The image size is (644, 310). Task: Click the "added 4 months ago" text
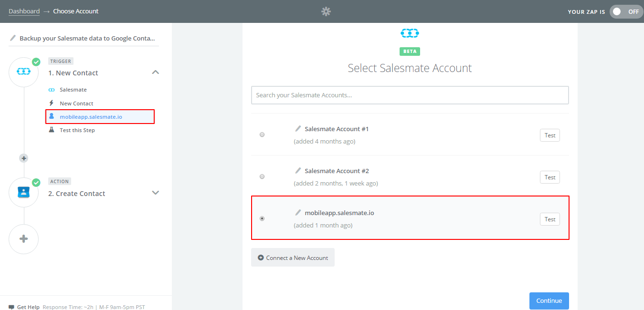(x=325, y=142)
